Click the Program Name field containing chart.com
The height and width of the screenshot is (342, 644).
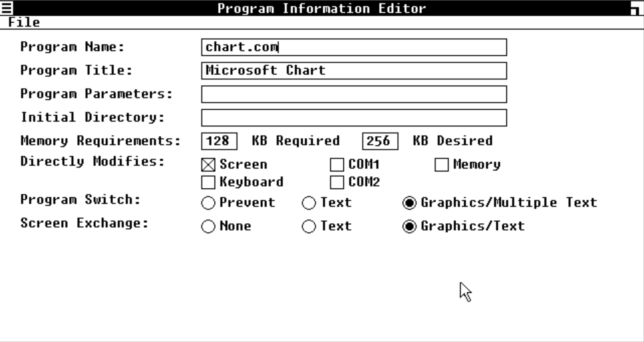[x=354, y=47]
